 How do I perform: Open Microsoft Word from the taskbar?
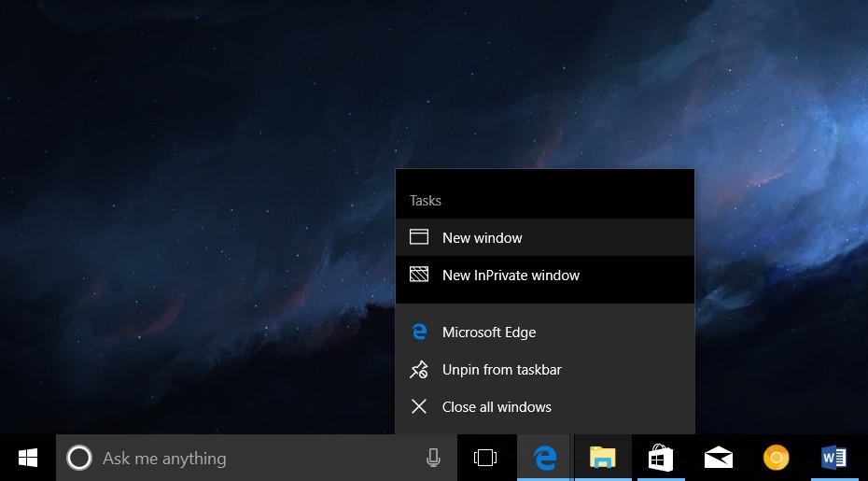pyautogui.click(x=833, y=458)
